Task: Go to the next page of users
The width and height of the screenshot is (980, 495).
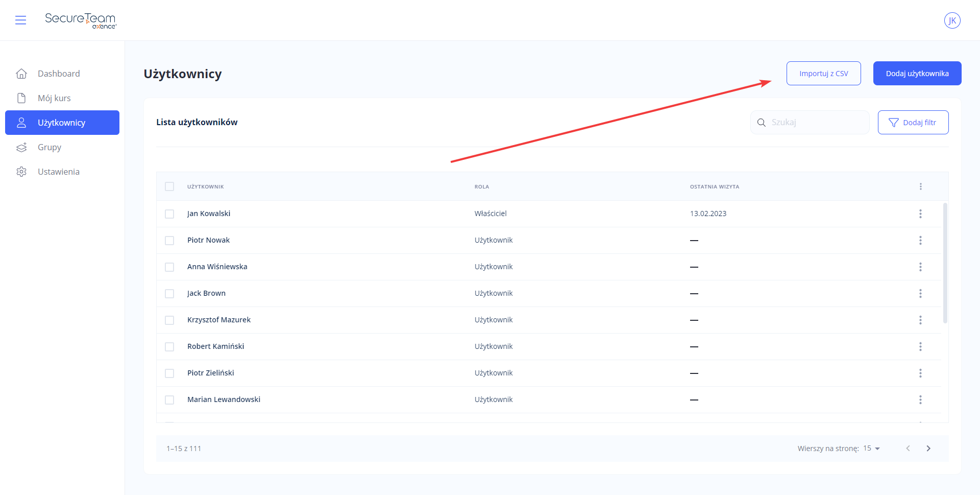Action: (928, 449)
